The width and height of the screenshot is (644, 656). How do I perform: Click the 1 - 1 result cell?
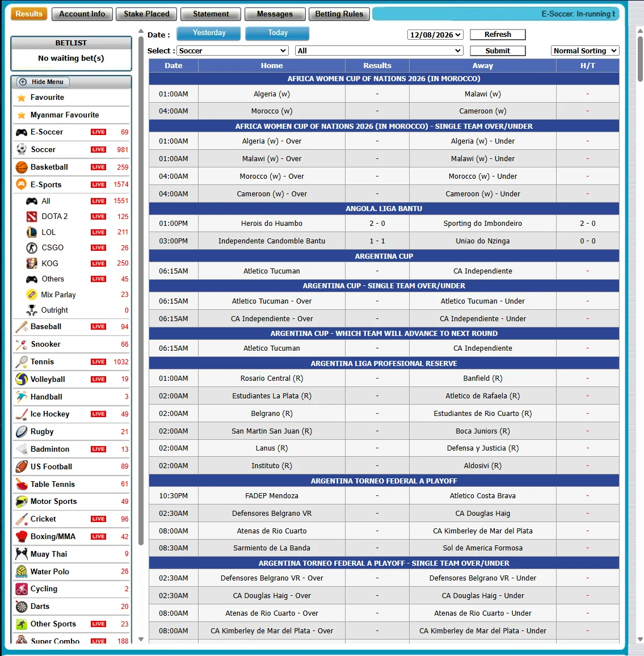pos(377,241)
